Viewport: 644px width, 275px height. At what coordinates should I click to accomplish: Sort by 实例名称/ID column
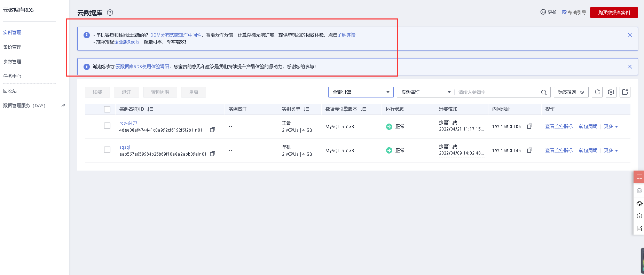[150, 109]
